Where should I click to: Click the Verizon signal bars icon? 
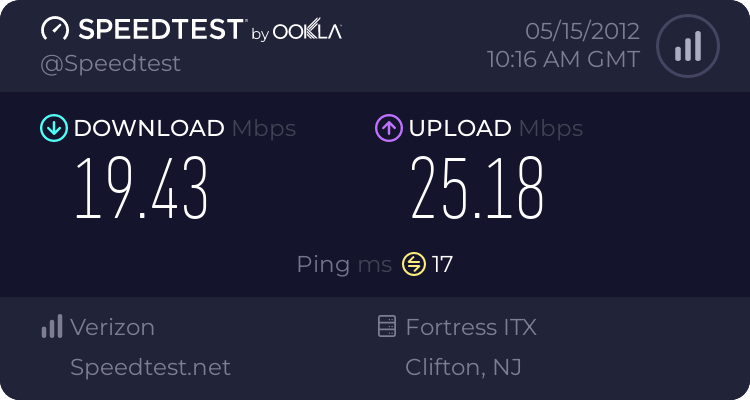(x=51, y=327)
